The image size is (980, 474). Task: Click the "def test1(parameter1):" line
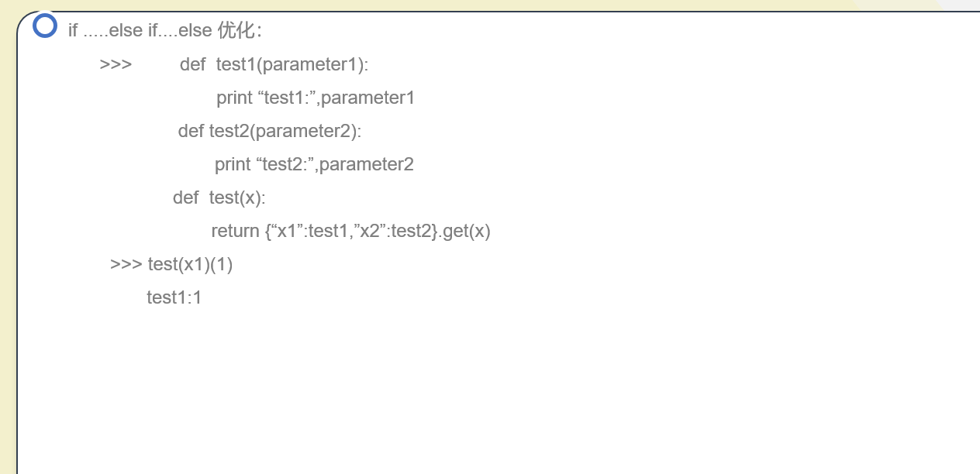point(274,64)
